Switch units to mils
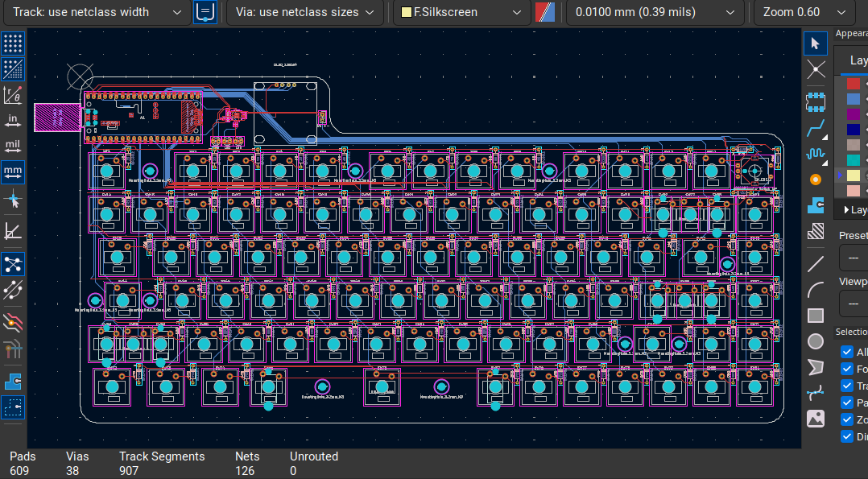Viewport: 868px width, 479px height. 13,147
